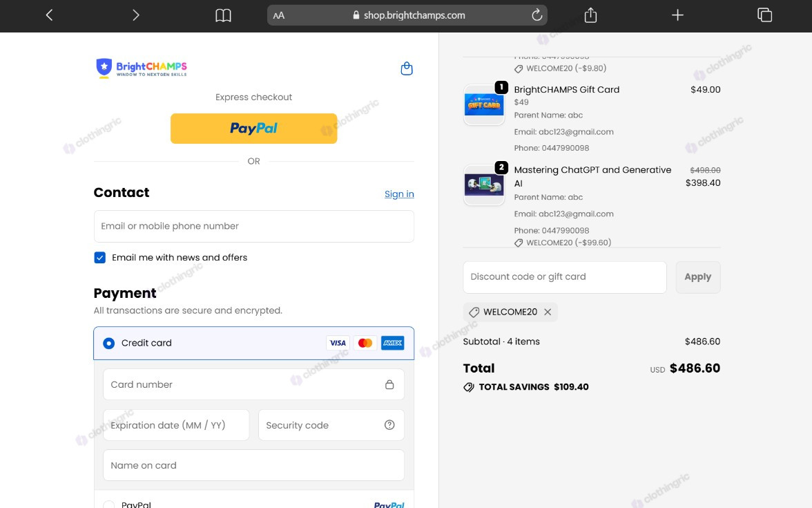The height and width of the screenshot is (508, 812).
Task: Focus the Card number field
Action: pos(254,384)
